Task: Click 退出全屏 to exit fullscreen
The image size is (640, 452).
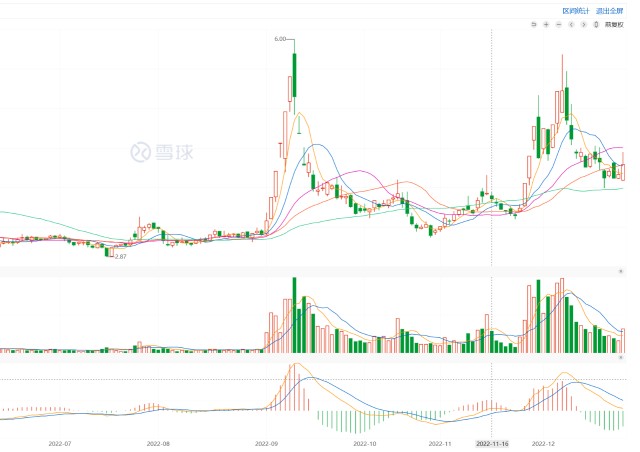Action: (610, 11)
